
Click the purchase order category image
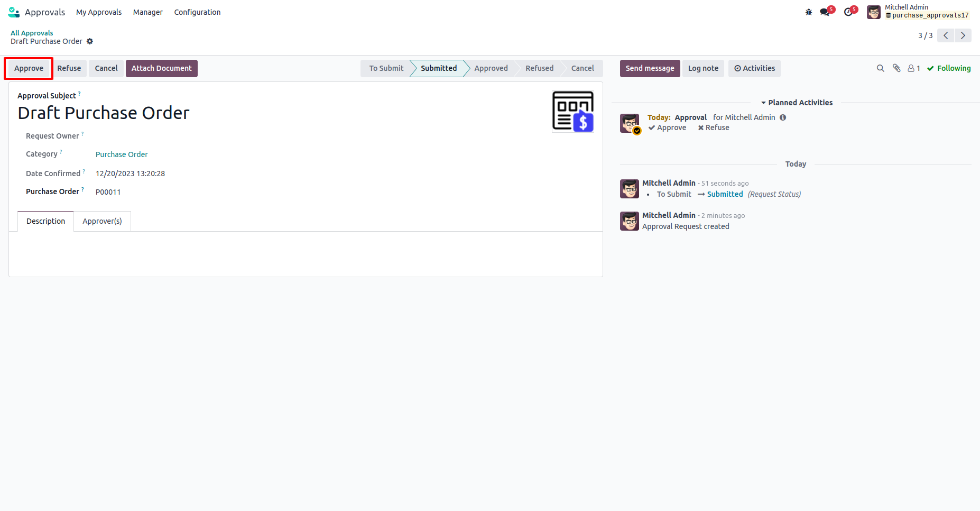573,112
